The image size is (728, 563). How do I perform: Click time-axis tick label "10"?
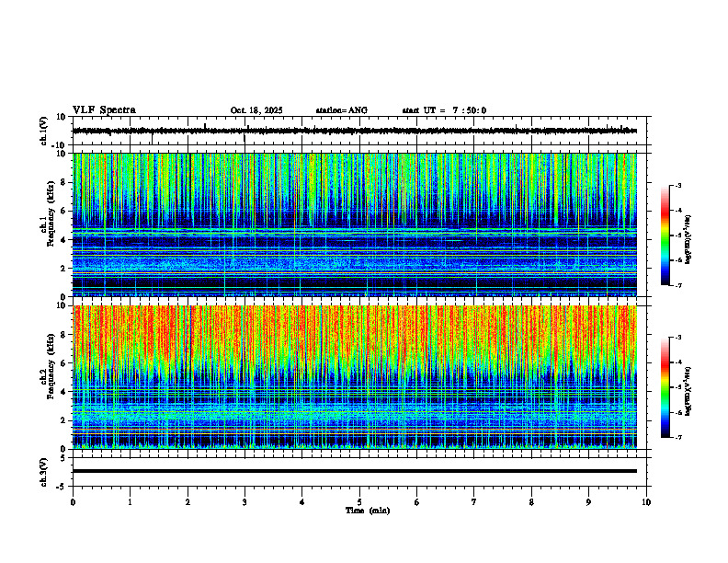(x=646, y=502)
